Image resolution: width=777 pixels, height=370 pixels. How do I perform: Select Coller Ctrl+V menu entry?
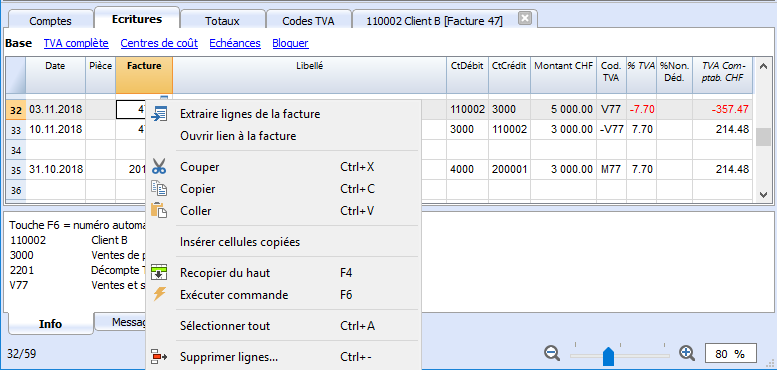pos(283,211)
